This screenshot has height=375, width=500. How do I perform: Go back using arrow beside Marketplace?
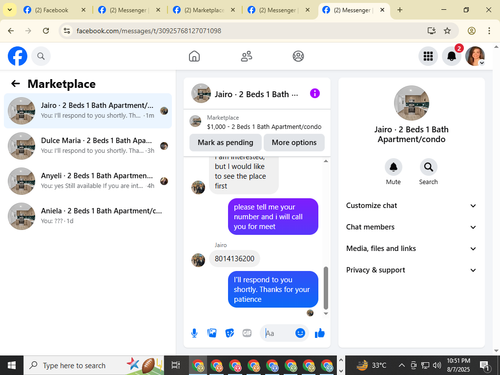[16, 83]
